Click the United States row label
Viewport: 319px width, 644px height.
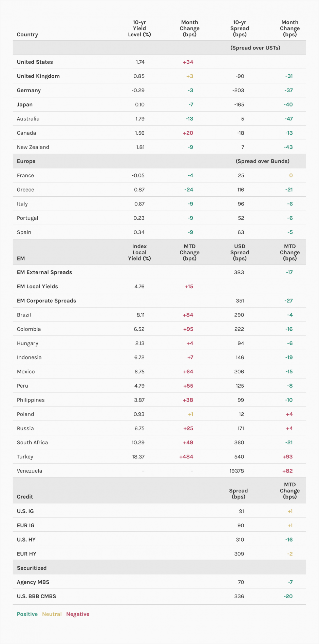point(35,62)
